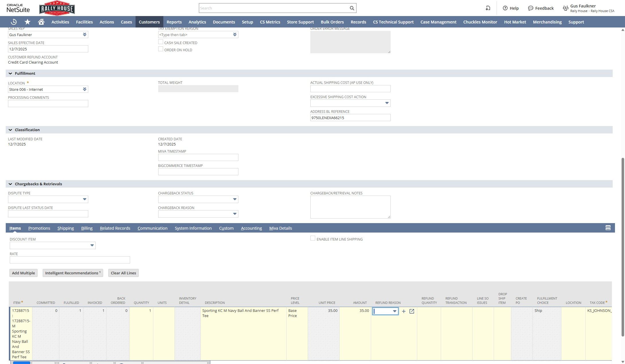The height and width of the screenshot is (364, 625).
Task: Click the Dispute Last Status Date field
Action: point(48,214)
